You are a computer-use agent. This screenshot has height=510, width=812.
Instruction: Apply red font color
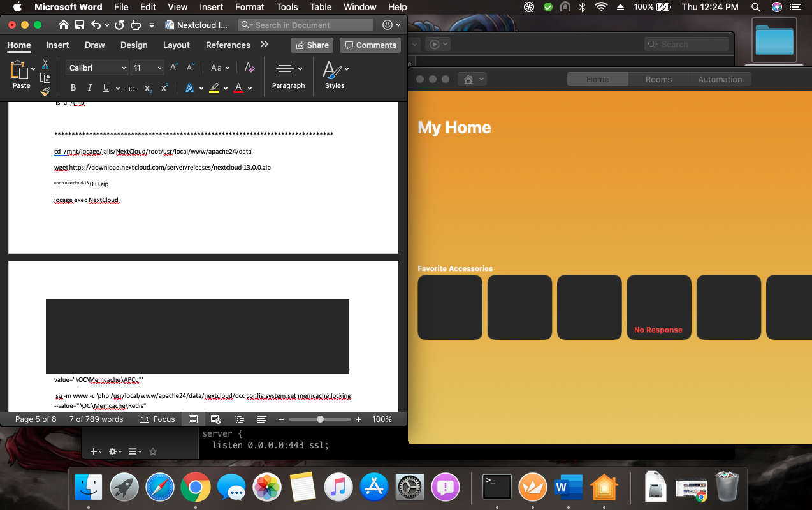(238, 88)
